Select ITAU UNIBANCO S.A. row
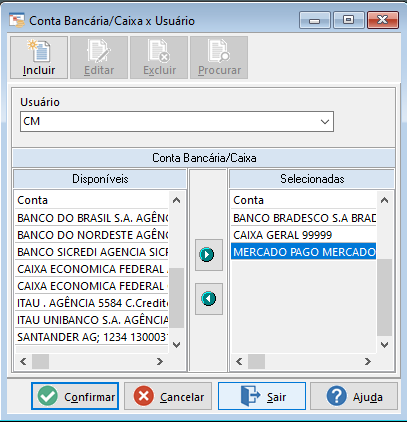The width and height of the screenshot is (407, 422). click(92, 320)
